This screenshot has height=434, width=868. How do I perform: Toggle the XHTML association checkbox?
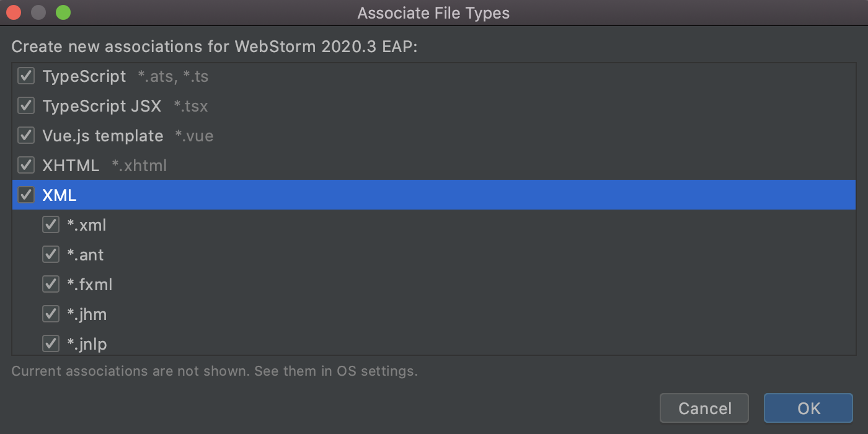[26, 166]
